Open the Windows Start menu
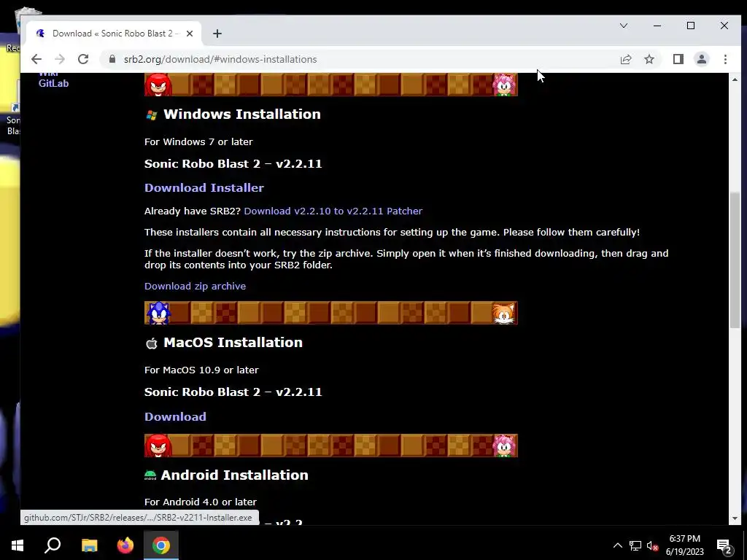This screenshot has height=560, width=747. pos(18,545)
